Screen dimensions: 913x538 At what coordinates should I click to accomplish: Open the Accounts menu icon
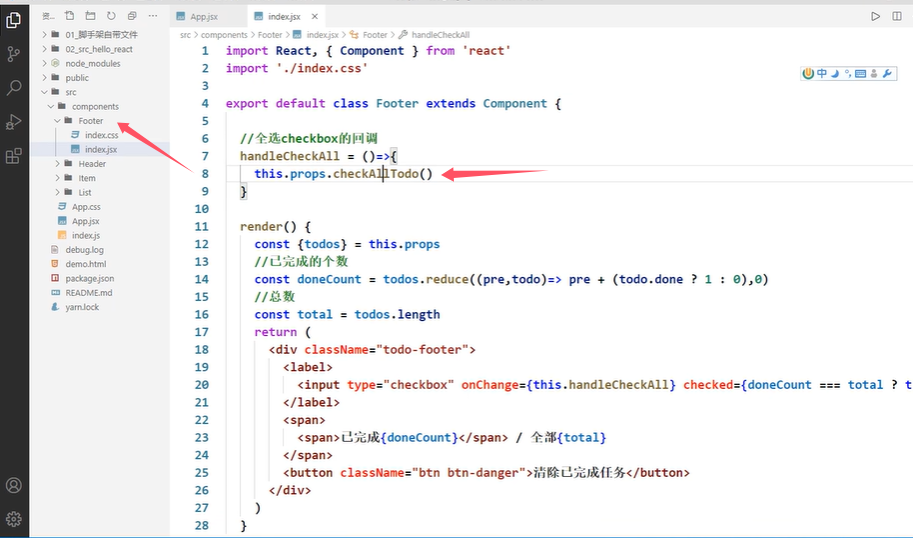pyautogui.click(x=13, y=485)
